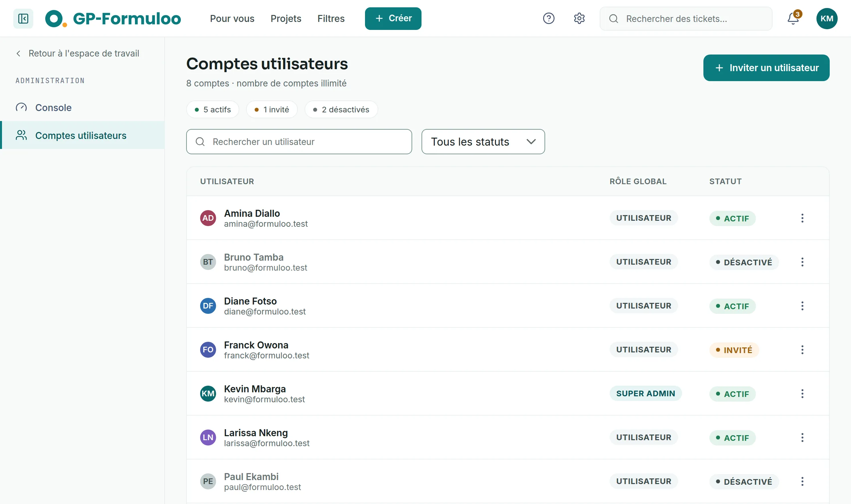Screen dimensions: 851x504
Task: Open Pour vous menu
Action: 232,18
